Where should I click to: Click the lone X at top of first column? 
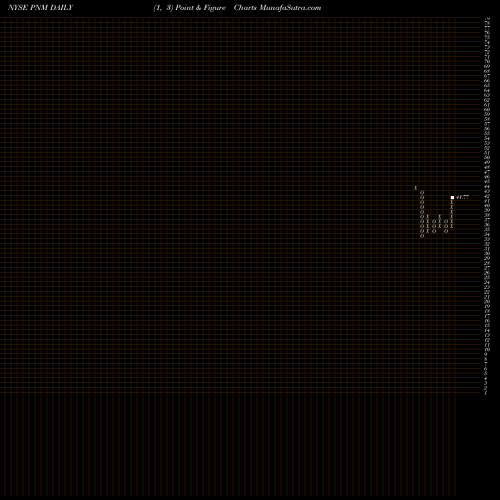click(x=416, y=188)
